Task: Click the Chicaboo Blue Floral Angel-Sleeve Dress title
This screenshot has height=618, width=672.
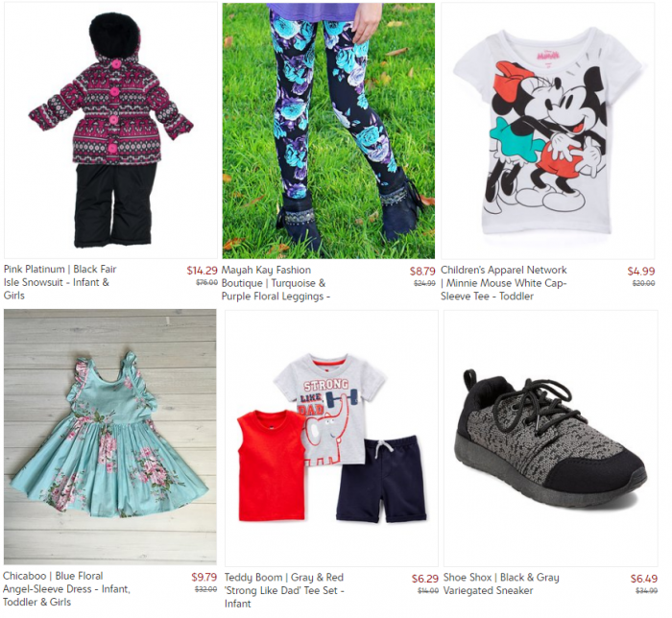Action: point(66,589)
